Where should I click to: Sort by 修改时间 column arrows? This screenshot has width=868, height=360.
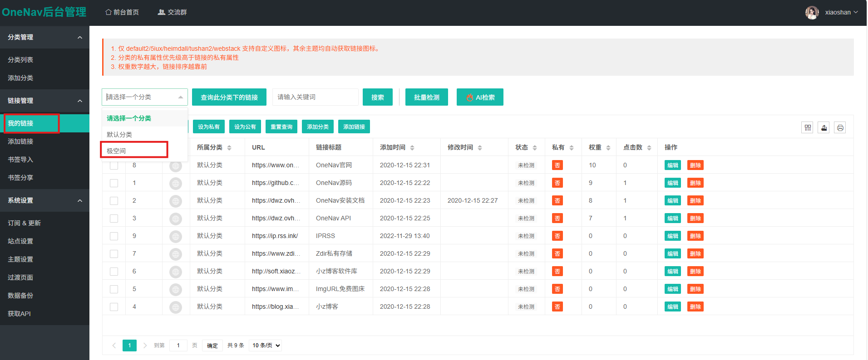pos(480,148)
